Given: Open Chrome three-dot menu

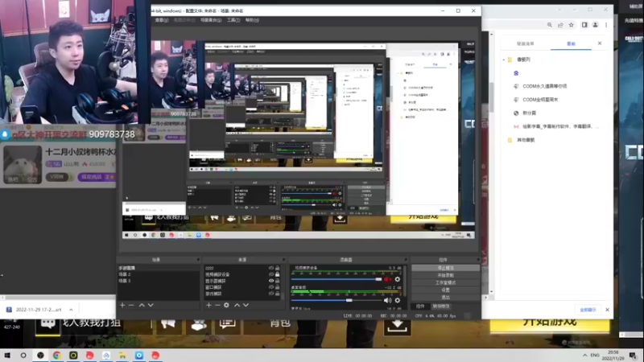Looking at the screenshot, I should coord(606,25).
